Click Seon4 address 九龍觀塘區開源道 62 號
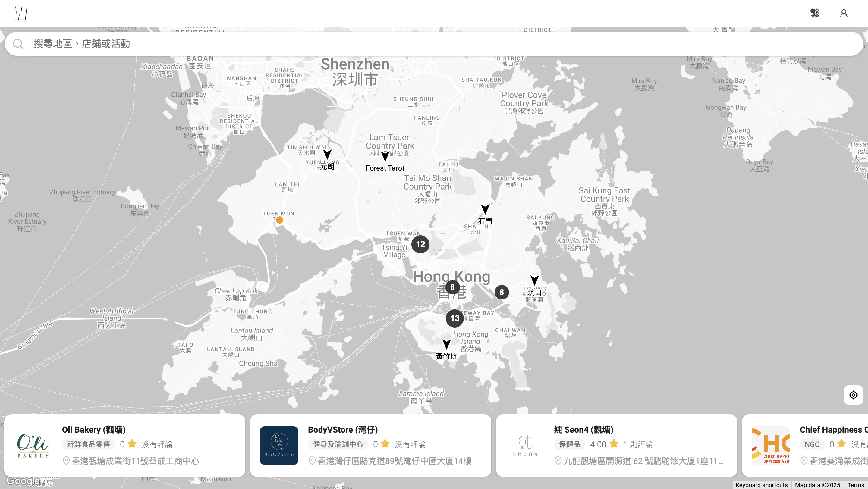This screenshot has height=489, width=868. (643, 461)
